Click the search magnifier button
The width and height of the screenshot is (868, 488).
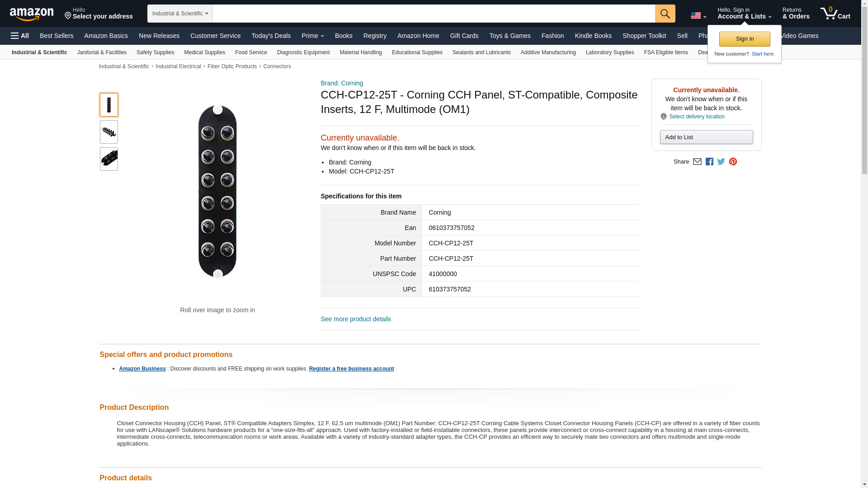pos(665,14)
